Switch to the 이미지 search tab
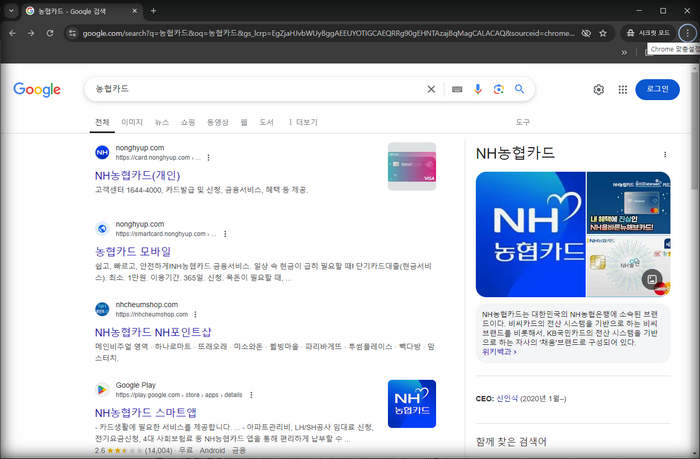The height and width of the screenshot is (459, 700). pyautogui.click(x=132, y=122)
